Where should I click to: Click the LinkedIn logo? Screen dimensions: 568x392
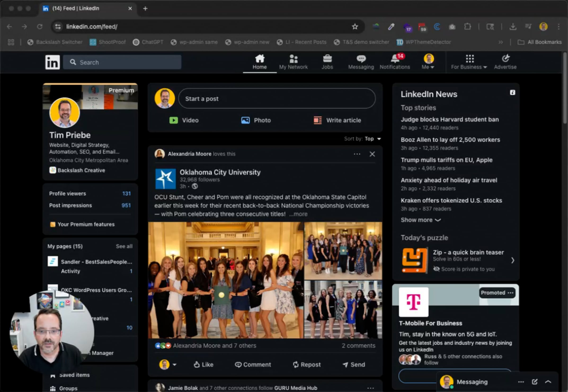52,62
